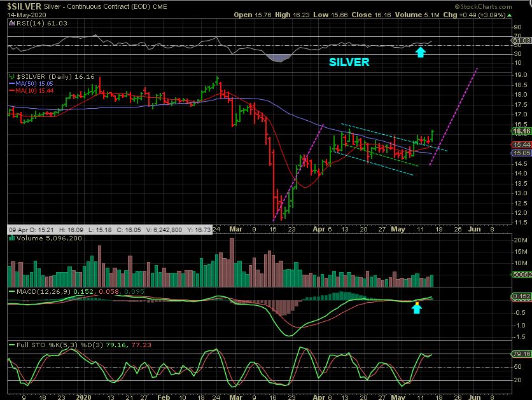This screenshot has height=400, width=532.
Task: Click the red 15.44 MA price tag
Action: click(521, 145)
